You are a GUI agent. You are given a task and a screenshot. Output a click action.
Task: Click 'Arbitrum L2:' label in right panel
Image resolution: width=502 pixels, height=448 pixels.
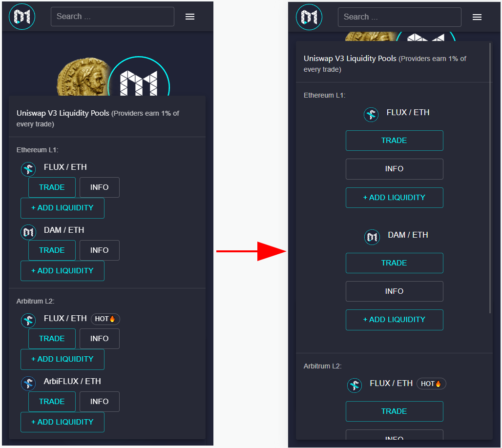click(x=323, y=366)
